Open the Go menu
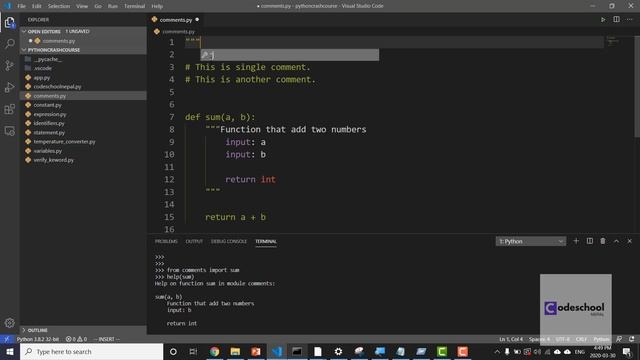 coord(98,6)
